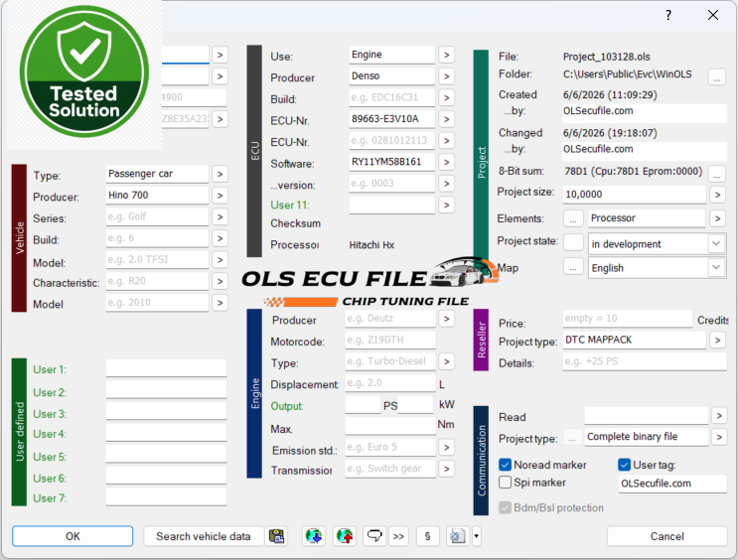This screenshot has width=738, height=560.
Task: Click the Changed date 6/6/2026 (19:18:07)
Action: (610, 133)
